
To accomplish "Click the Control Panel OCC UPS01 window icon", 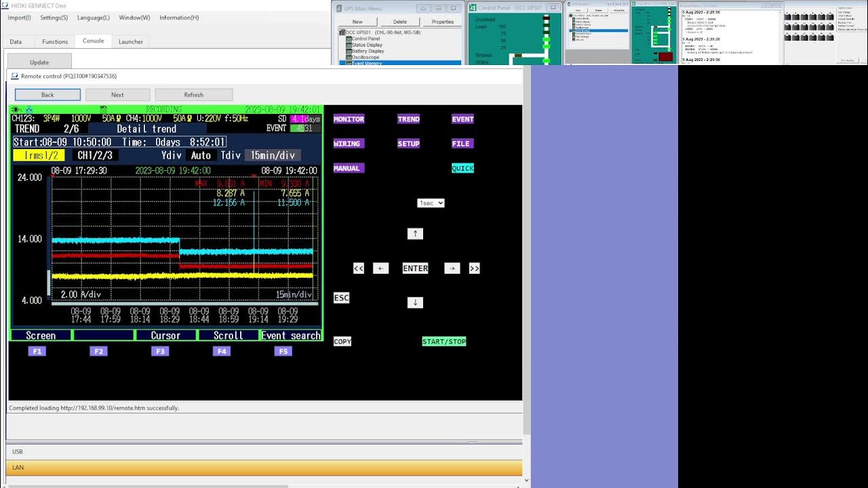I will coord(473,7).
